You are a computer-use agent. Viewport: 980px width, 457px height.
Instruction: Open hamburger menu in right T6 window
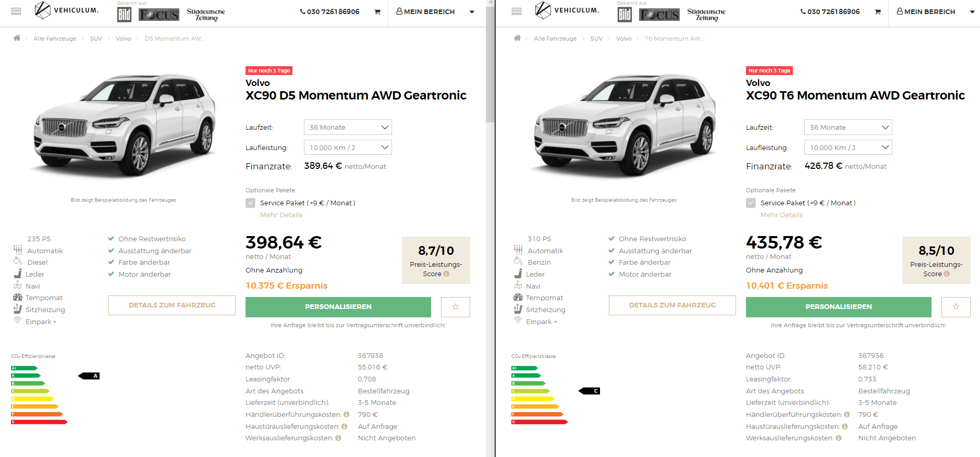pos(517,11)
